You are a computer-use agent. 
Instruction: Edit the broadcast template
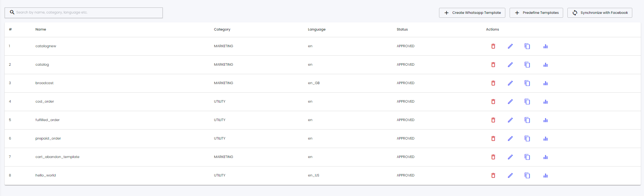(x=510, y=83)
